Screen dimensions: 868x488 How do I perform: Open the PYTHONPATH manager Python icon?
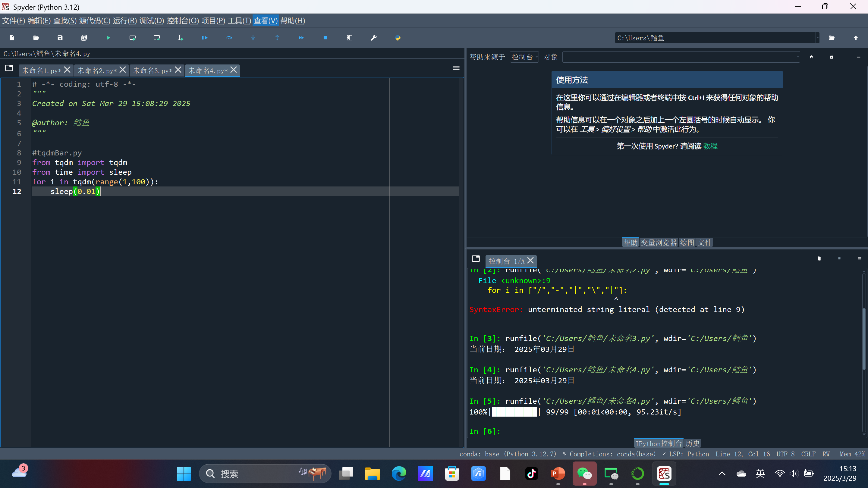[398, 38]
